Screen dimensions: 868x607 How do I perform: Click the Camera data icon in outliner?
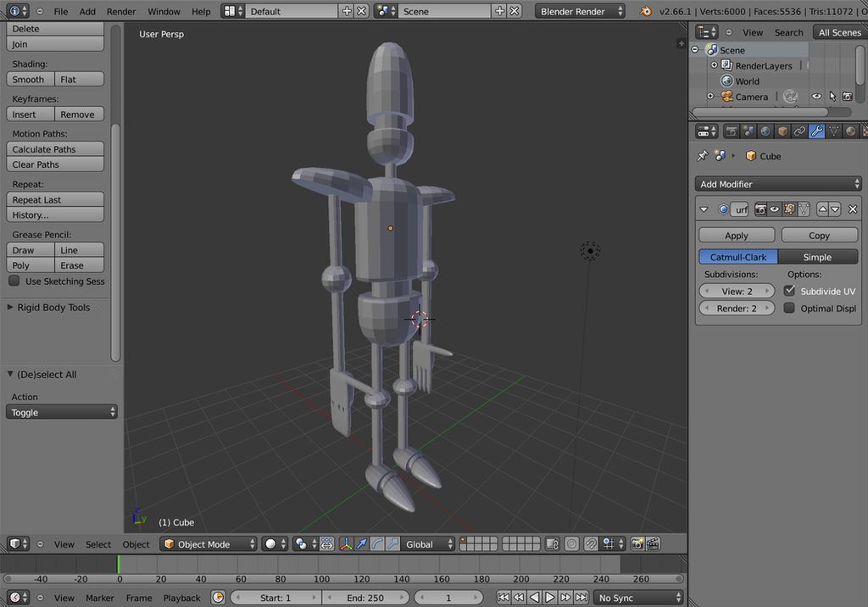point(791,97)
